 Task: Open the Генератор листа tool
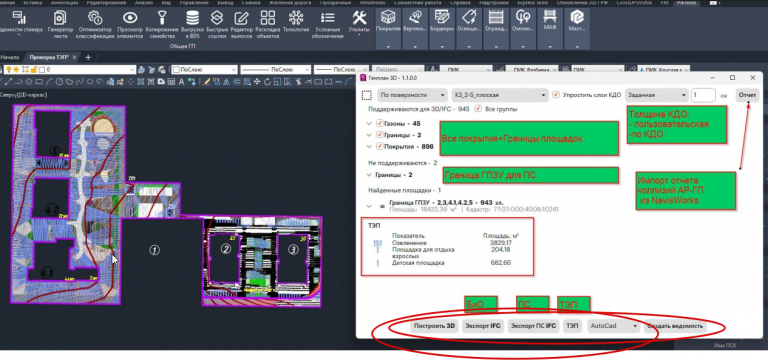(60, 24)
